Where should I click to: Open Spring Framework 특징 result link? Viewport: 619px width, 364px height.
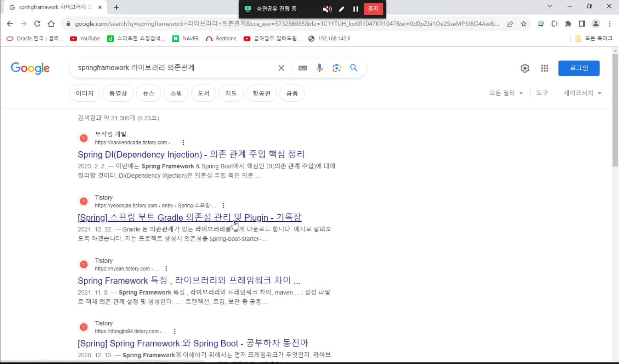189,281
